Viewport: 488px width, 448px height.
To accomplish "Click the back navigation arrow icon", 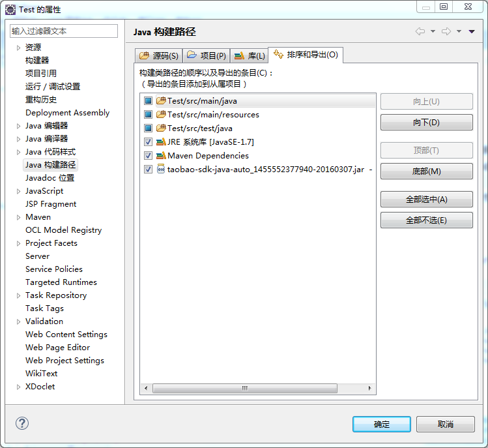I will [x=420, y=31].
